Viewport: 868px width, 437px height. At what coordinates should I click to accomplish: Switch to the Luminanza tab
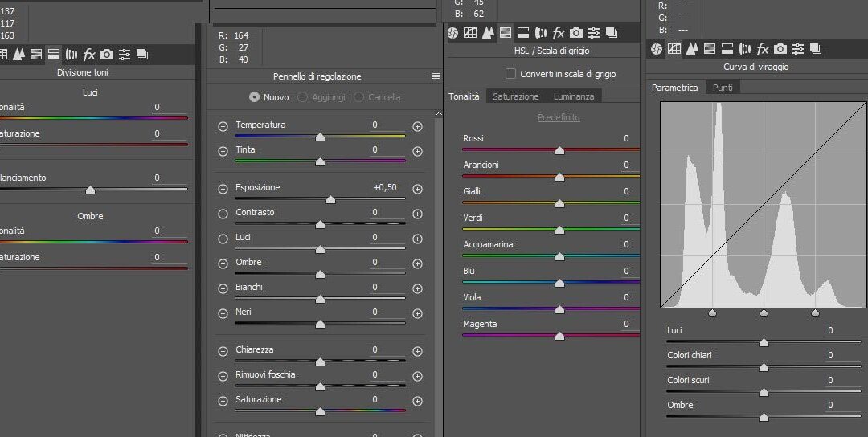click(574, 96)
